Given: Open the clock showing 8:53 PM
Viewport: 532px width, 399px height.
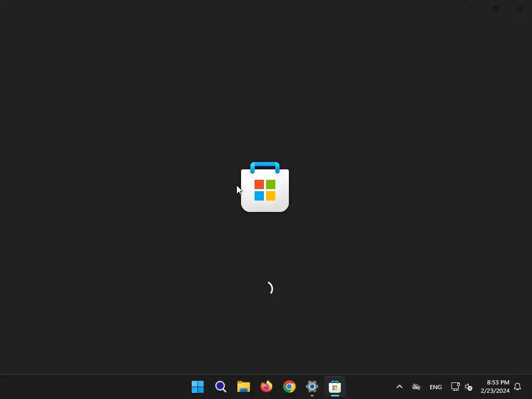Looking at the screenshot, I should pyautogui.click(x=495, y=387).
